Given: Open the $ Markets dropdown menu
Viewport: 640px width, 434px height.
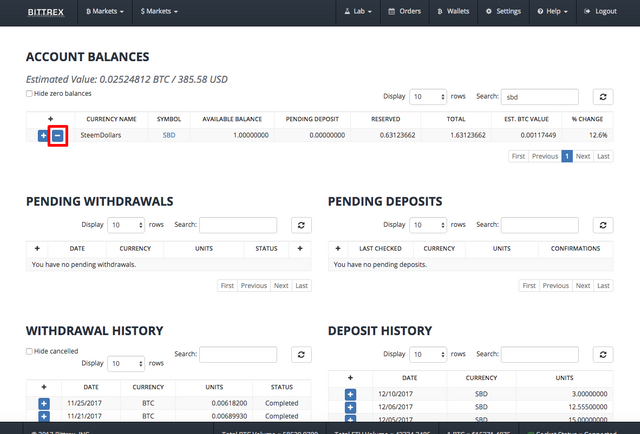Looking at the screenshot, I should coord(159,11).
